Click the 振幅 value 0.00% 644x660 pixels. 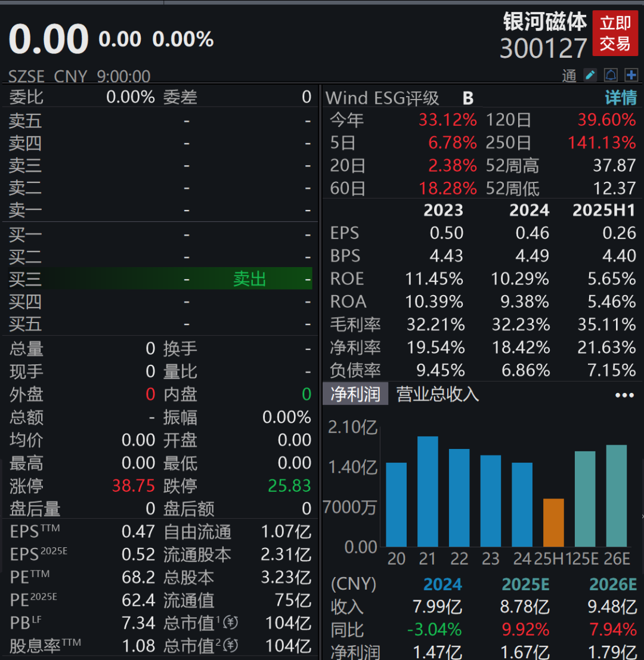[x=286, y=417]
